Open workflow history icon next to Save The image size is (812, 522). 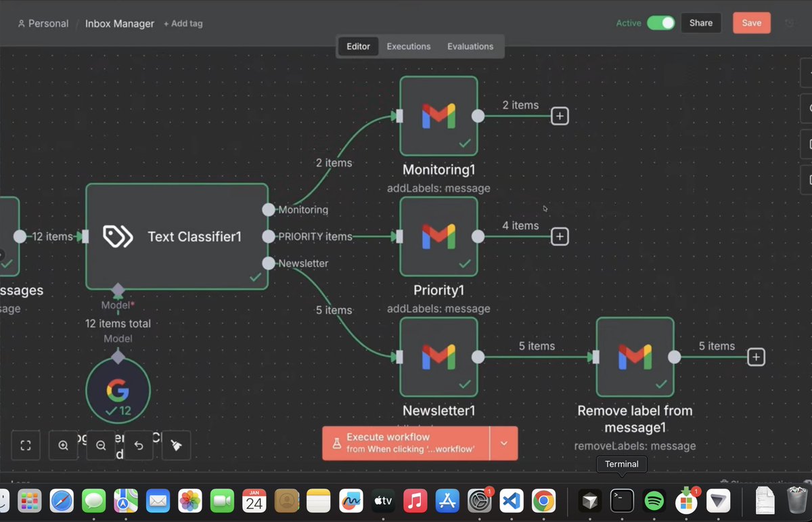click(790, 23)
